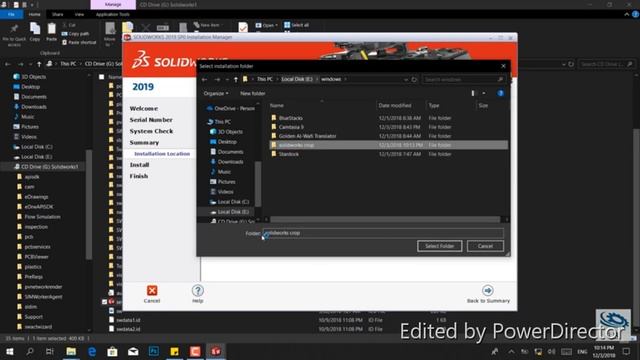This screenshot has height=360, width=640.
Task: Open PCBViewer folder in Explorer tree
Action: [33, 257]
